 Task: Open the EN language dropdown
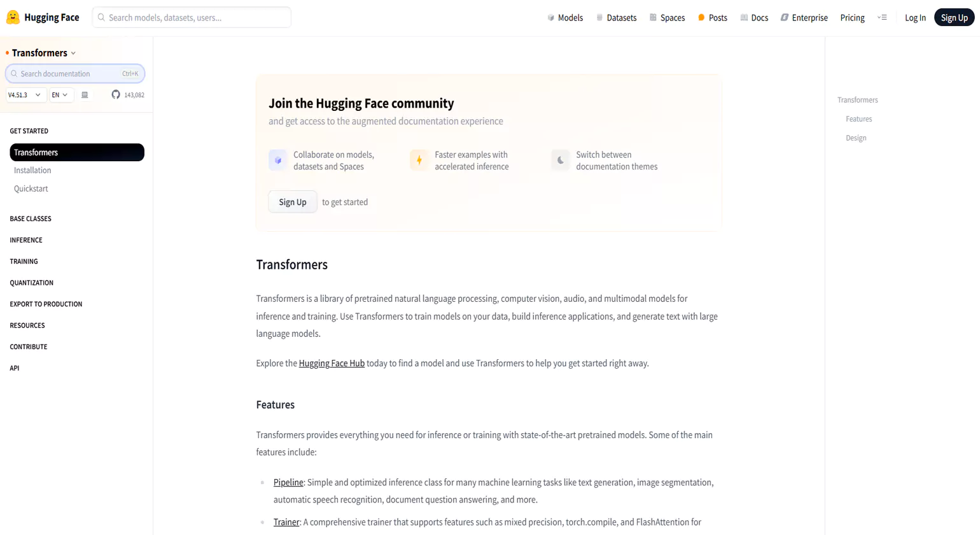click(60, 95)
